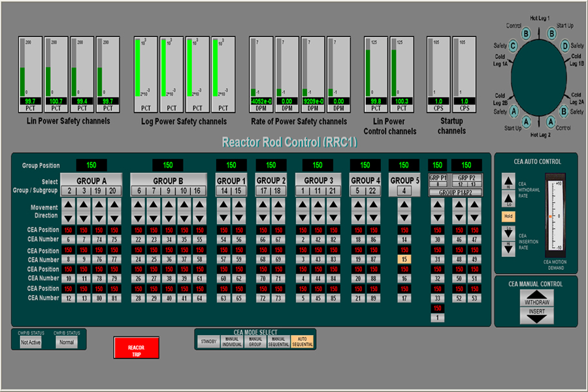Screen dimensions: 588x392
Task: Click the CEA Motion Demand gauge
Action: point(555,216)
